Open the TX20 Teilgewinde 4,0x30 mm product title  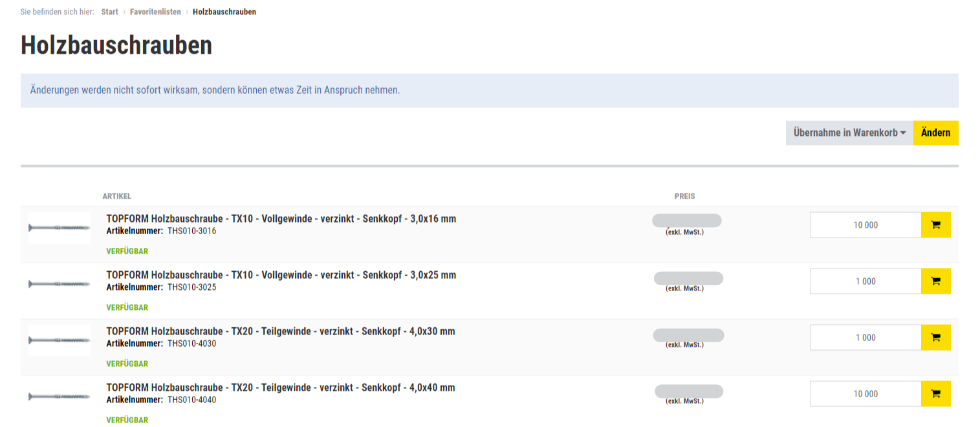pyautogui.click(x=280, y=331)
